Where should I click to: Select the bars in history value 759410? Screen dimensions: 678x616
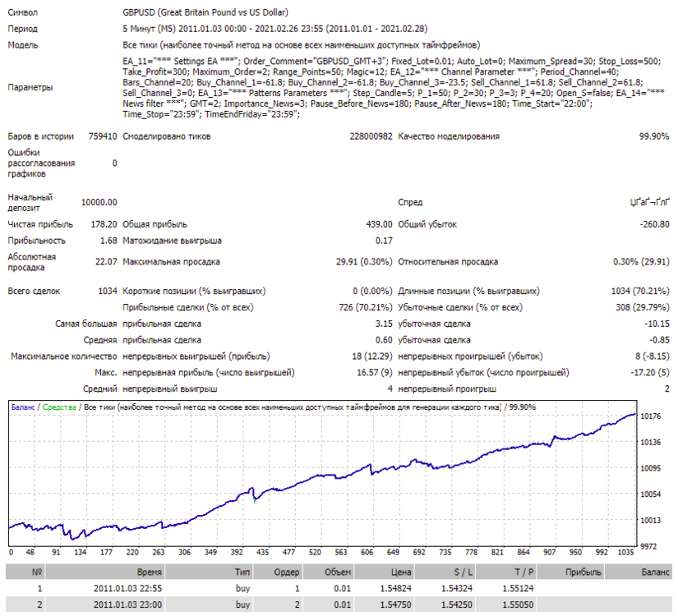click(x=103, y=136)
